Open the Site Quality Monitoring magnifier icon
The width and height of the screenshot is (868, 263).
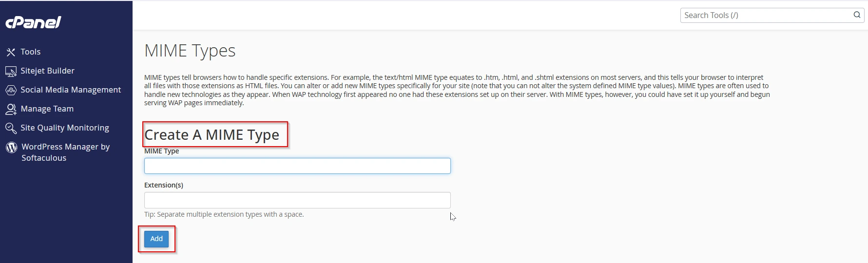11,128
